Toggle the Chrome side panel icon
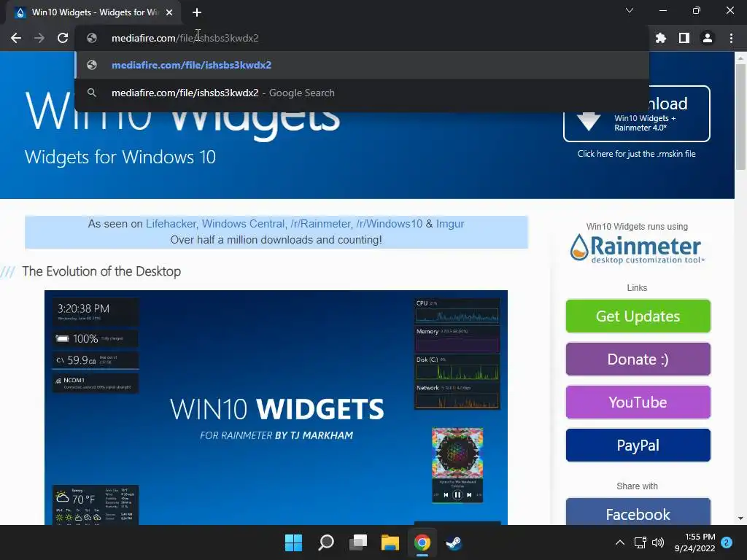This screenshot has width=747, height=560. click(684, 38)
